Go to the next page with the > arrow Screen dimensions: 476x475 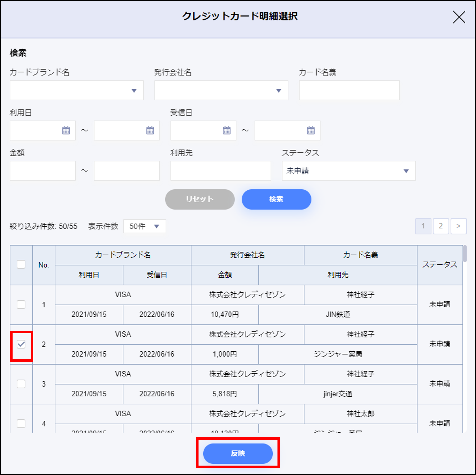[458, 226]
